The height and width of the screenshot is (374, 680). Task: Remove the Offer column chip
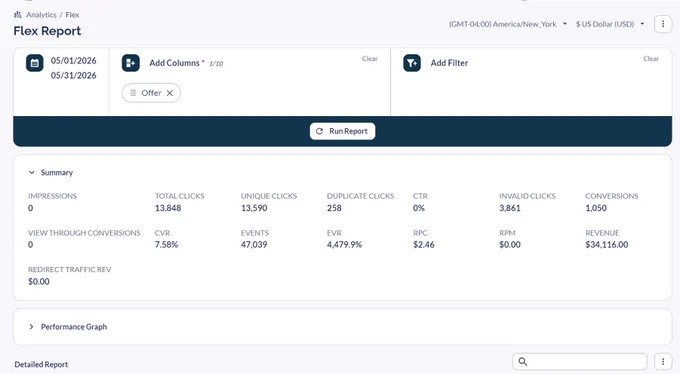170,93
